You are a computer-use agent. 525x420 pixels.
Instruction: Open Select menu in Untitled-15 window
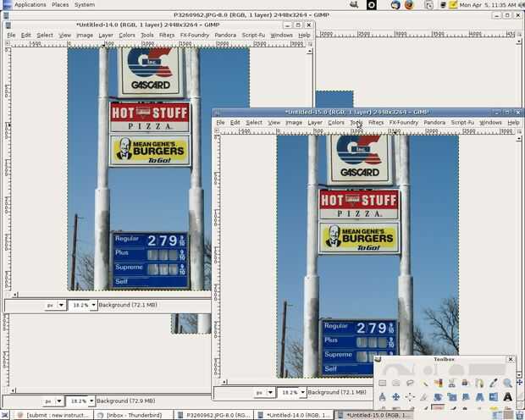[254, 123]
